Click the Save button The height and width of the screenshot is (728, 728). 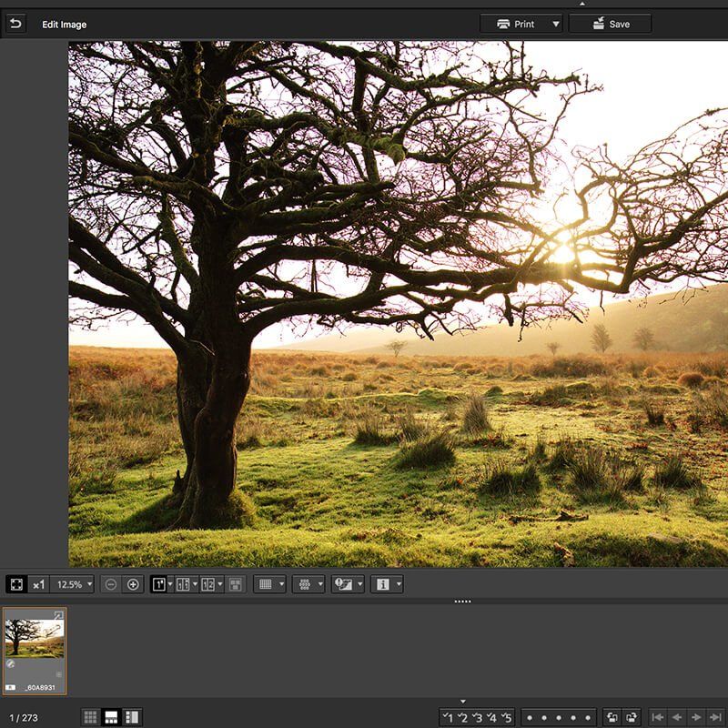[x=610, y=25]
